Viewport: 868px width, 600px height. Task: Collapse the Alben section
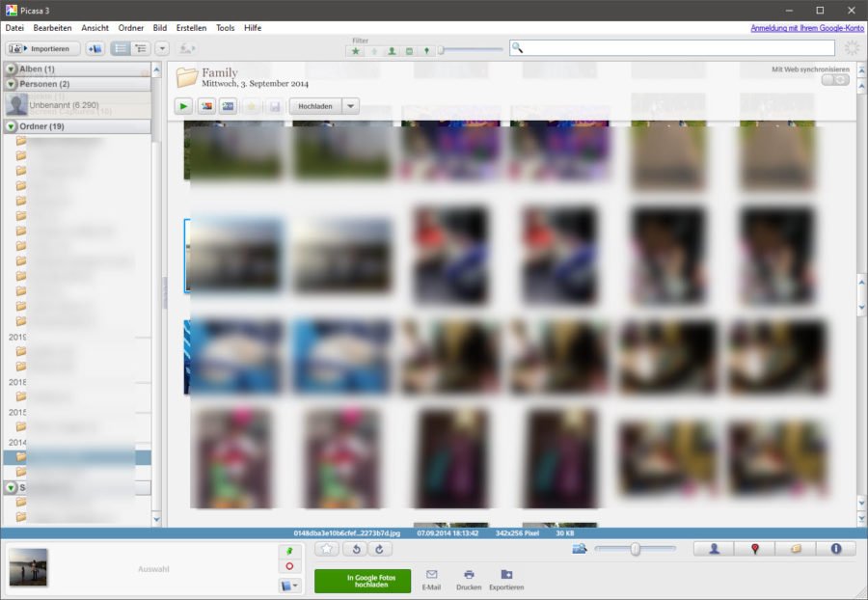(x=11, y=69)
